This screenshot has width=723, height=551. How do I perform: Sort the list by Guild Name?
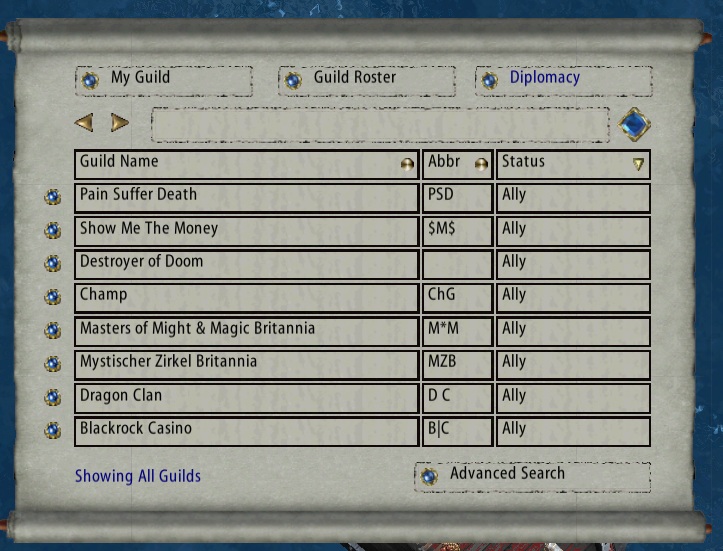[407, 164]
